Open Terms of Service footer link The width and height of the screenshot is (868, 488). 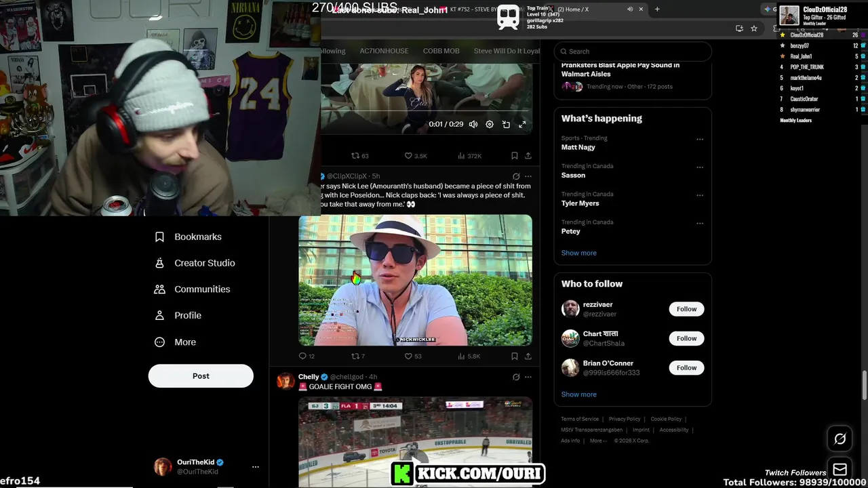(x=580, y=419)
